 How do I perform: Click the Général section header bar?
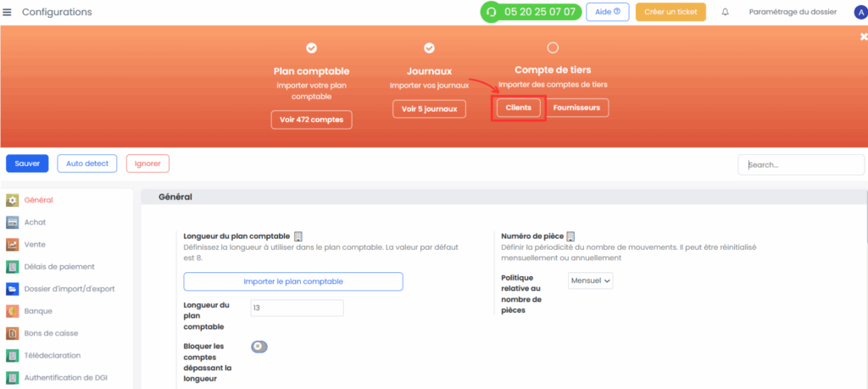[x=504, y=197]
